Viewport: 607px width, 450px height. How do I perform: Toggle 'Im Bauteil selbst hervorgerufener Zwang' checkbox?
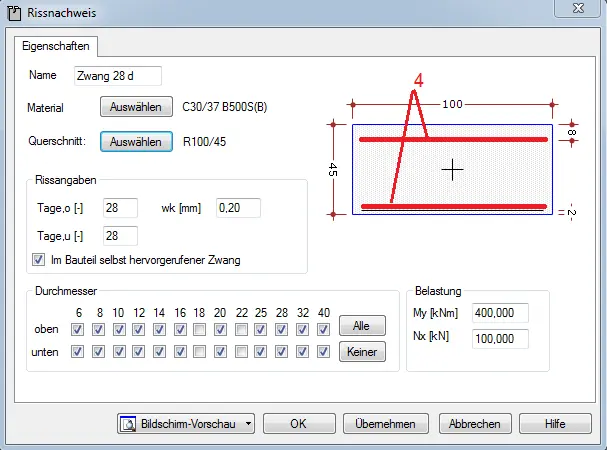[38, 259]
